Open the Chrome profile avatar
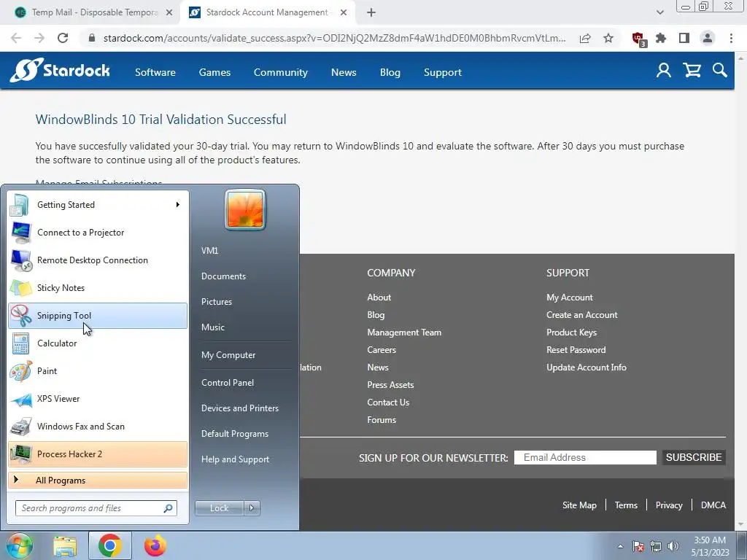Image resolution: width=747 pixels, height=560 pixels. click(708, 38)
